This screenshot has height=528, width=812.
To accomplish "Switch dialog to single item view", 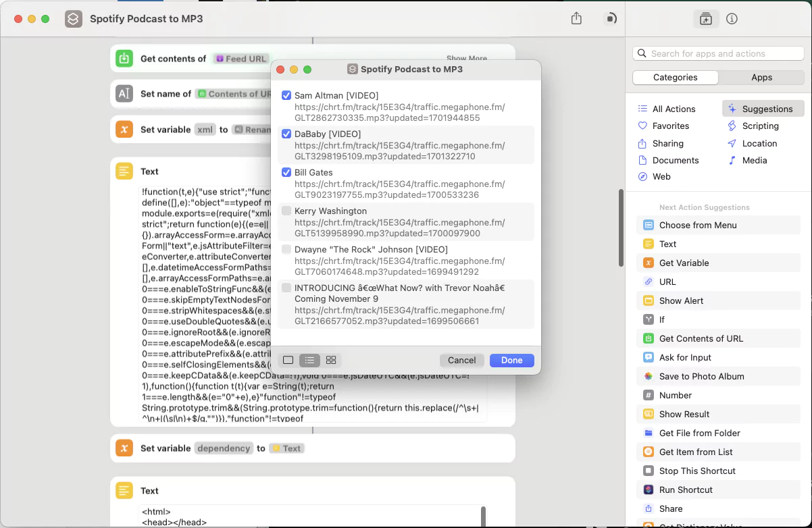I will (288, 361).
